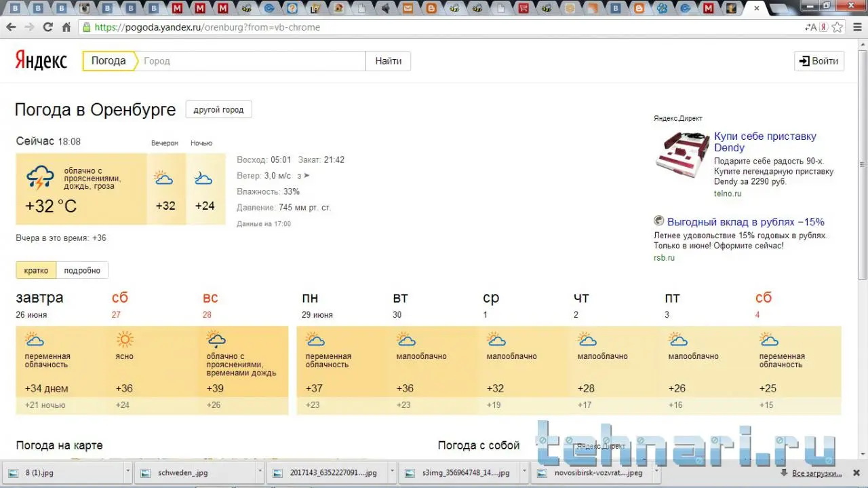Focus the Город search input field
Screen dimensions: 868x488
click(252, 61)
